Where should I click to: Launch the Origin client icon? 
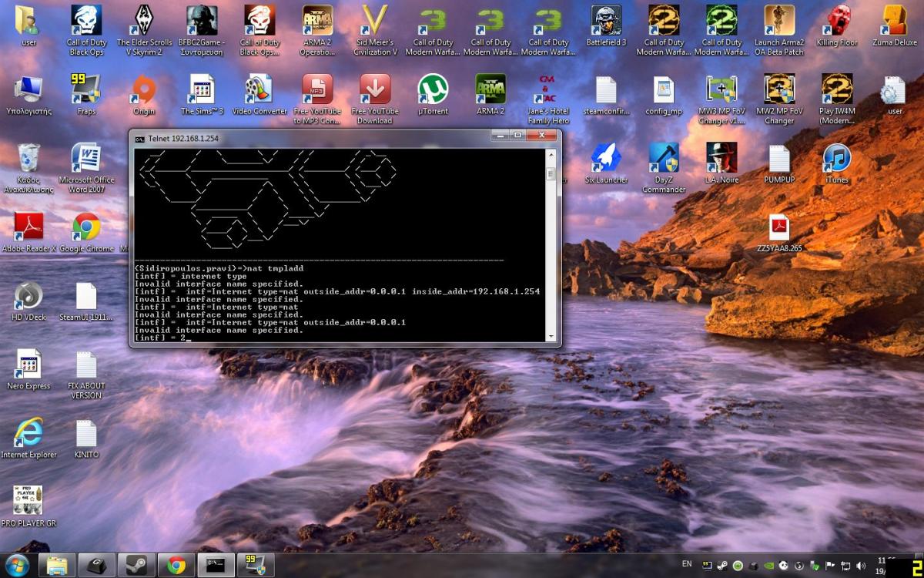[x=144, y=94]
